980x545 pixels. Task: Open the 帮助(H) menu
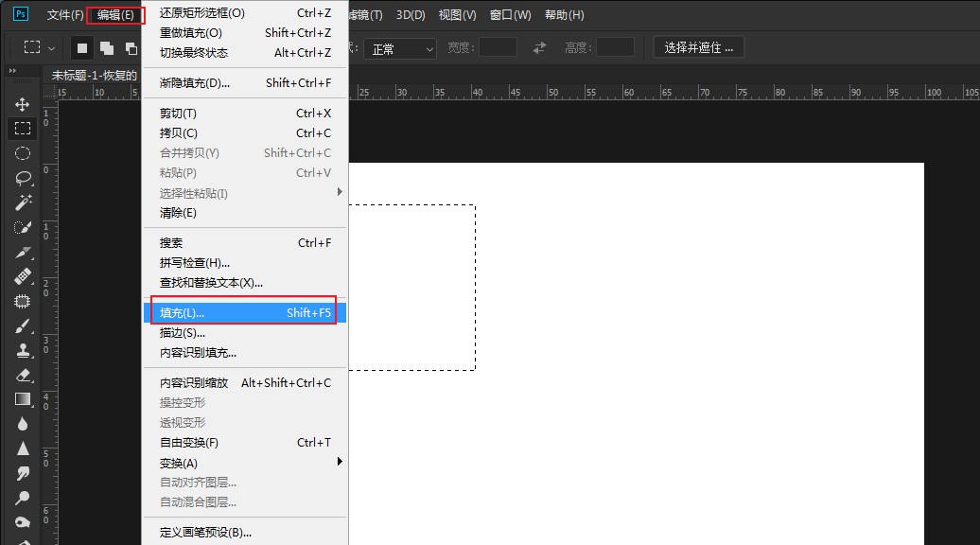565,14
